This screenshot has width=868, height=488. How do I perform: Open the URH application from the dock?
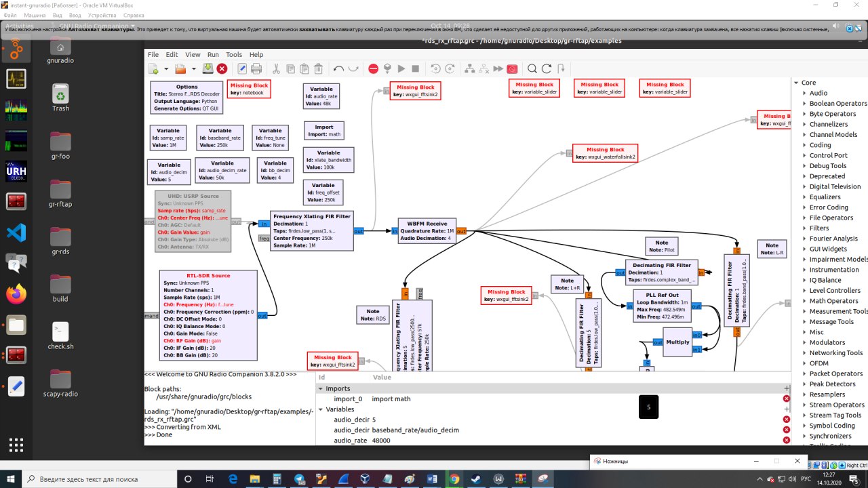coord(16,171)
